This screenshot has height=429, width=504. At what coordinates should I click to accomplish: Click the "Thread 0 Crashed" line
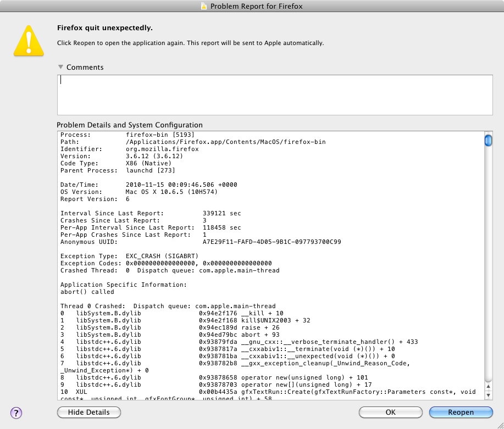click(x=168, y=306)
